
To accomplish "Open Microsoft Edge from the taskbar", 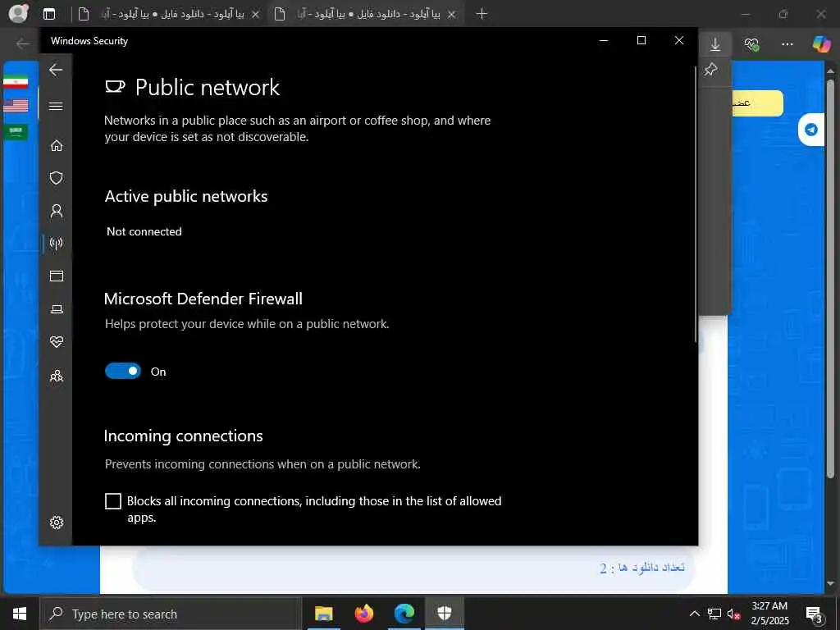I will (404, 614).
